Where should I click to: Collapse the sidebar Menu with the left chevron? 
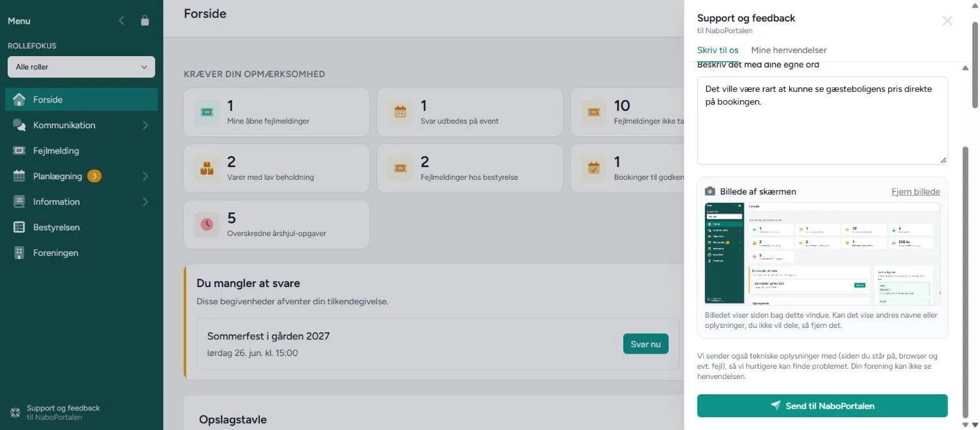pyautogui.click(x=122, y=20)
